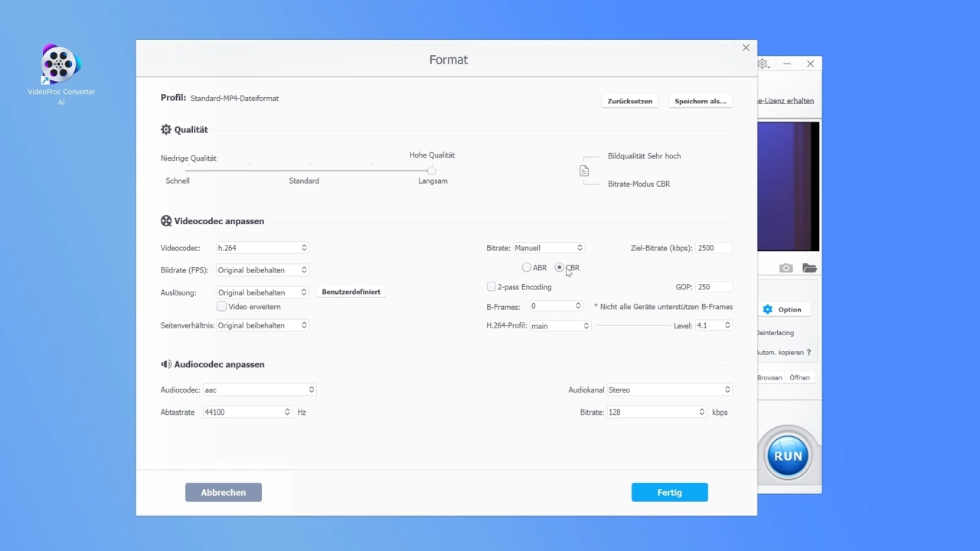This screenshot has width=980, height=551.
Task: Click the blue RUN button
Action: coord(788,455)
